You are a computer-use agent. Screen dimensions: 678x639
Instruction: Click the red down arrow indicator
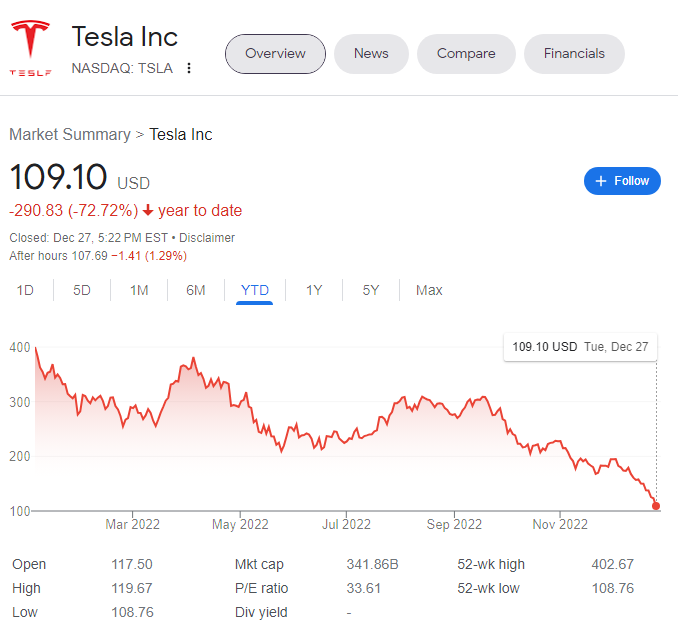[148, 211]
